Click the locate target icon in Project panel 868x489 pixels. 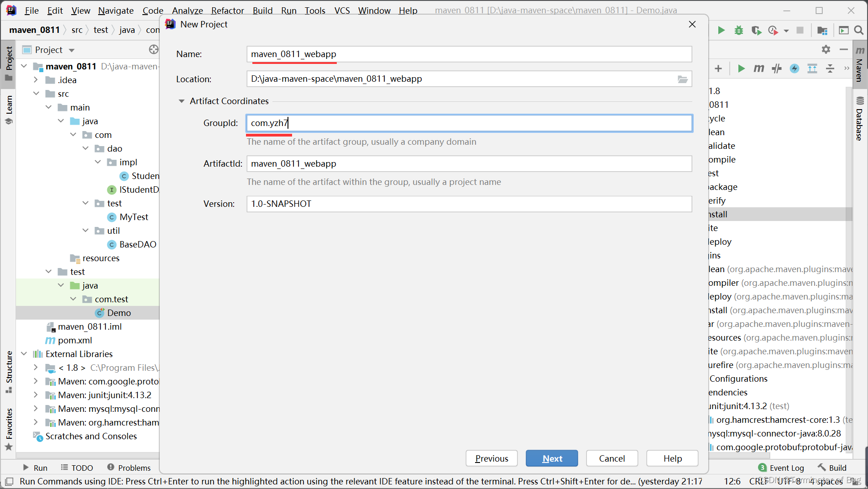tap(153, 49)
